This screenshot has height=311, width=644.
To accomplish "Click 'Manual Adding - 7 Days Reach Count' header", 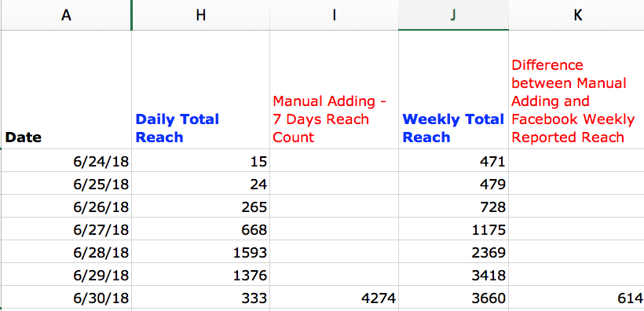I will [334, 90].
